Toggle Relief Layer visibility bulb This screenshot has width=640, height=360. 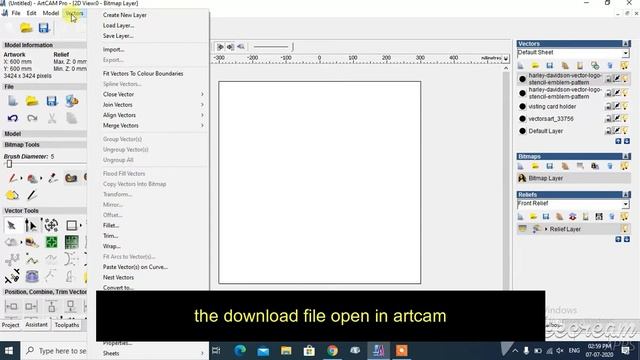coord(625,229)
